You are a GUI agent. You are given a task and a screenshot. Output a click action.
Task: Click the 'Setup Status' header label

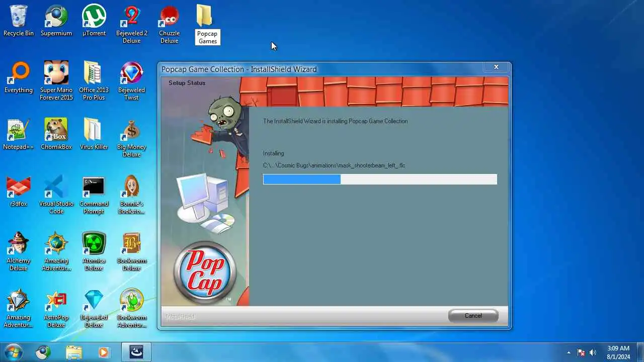187,83
